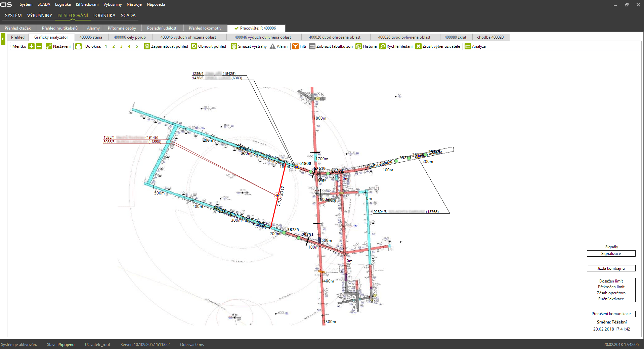Screen dimensions: 644x349
Task: Click the Smazat výstrahy trash icon
Action: [x=234, y=46]
